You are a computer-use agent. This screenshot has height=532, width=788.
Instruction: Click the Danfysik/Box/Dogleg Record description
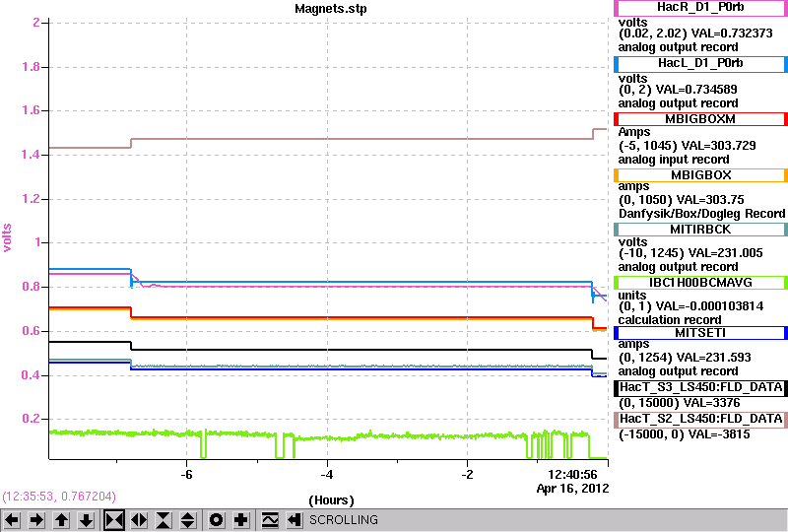click(701, 214)
